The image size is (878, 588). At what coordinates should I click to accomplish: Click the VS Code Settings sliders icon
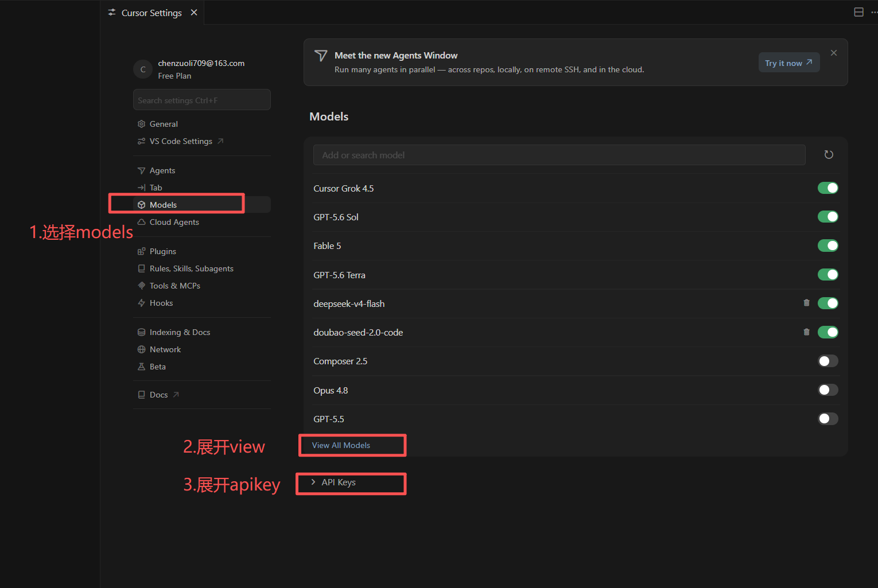click(x=141, y=141)
